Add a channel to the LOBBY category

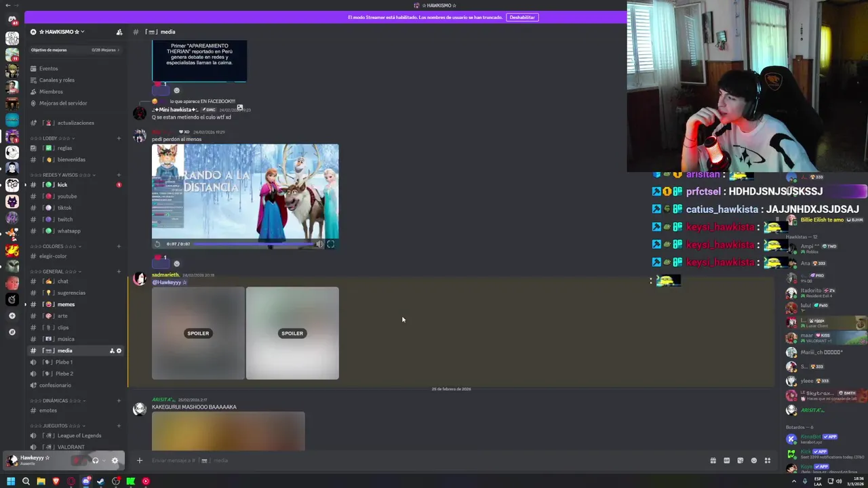tap(119, 138)
